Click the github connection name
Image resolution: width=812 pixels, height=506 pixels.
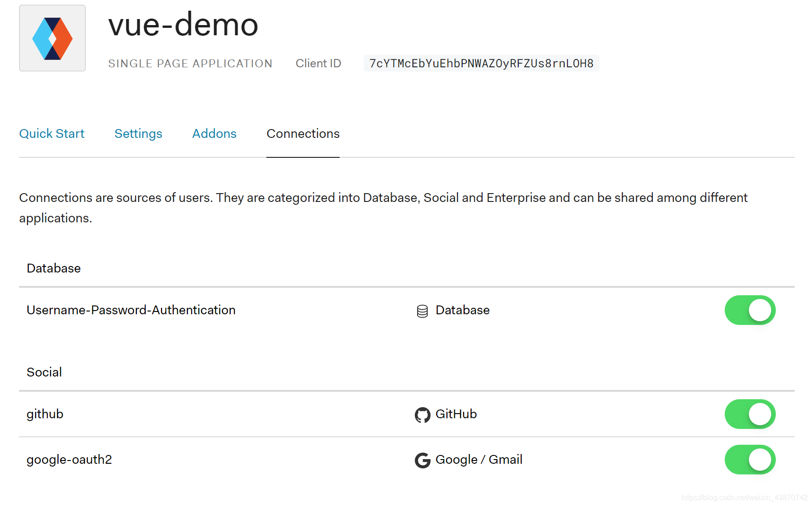(45, 414)
